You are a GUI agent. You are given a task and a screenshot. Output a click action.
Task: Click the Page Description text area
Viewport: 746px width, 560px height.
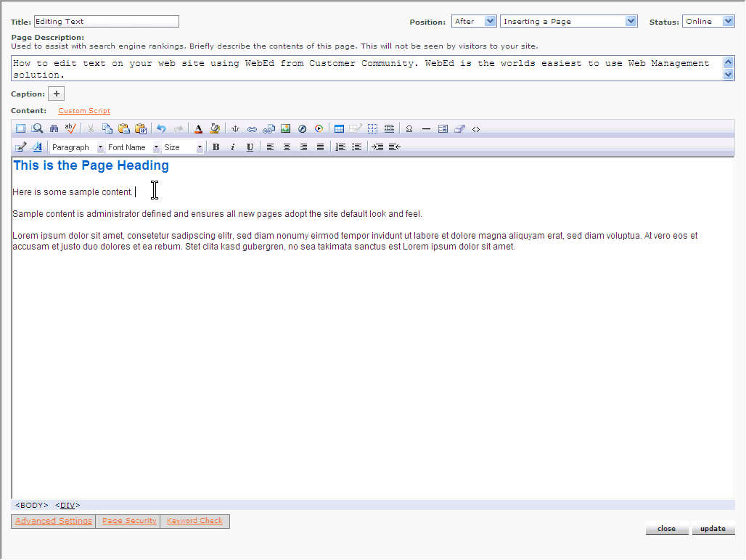tap(366, 68)
